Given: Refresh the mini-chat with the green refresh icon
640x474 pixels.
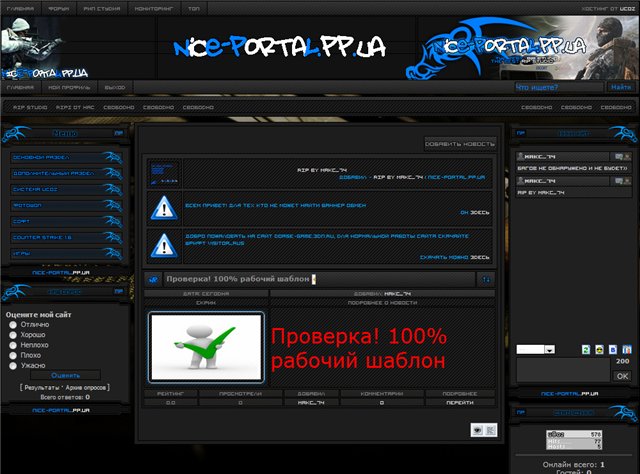Looking at the screenshot, I should click(x=586, y=349).
